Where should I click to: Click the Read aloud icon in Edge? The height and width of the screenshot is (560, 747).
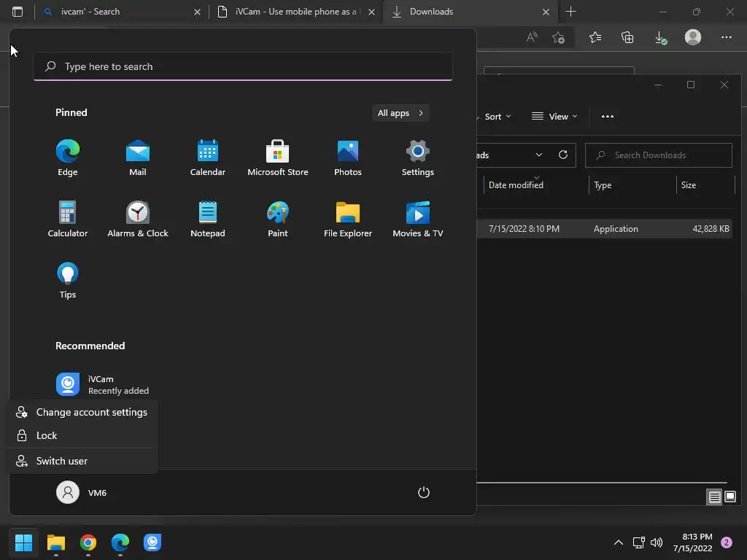(x=532, y=37)
